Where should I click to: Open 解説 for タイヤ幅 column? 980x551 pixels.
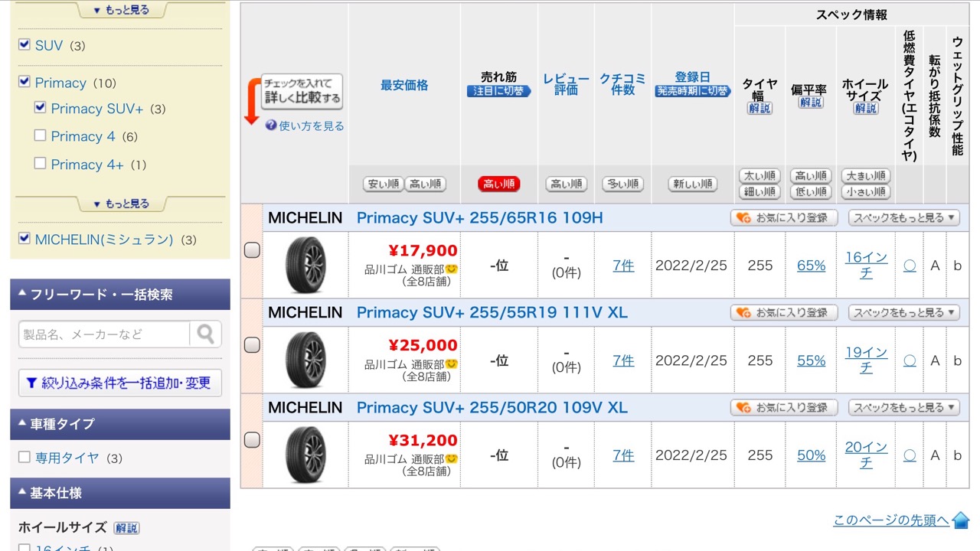759,109
